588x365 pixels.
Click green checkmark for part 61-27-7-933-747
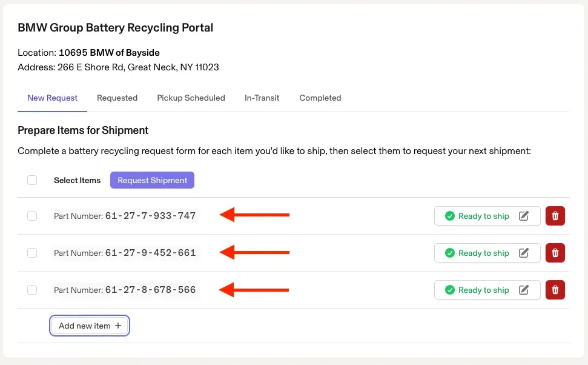click(x=449, y=216)
